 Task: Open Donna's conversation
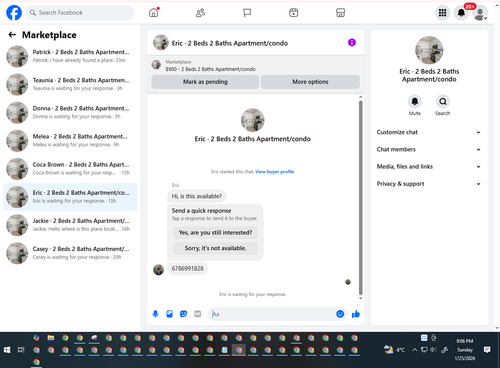click(x=70, y=112)
